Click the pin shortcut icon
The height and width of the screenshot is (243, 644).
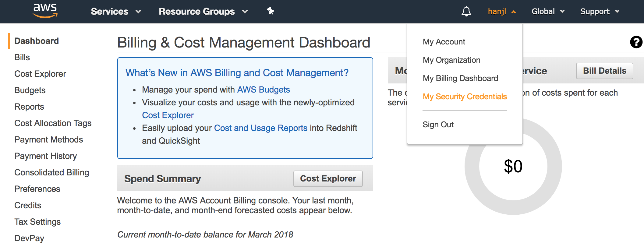pyautogui.click(x=271, y=11)
